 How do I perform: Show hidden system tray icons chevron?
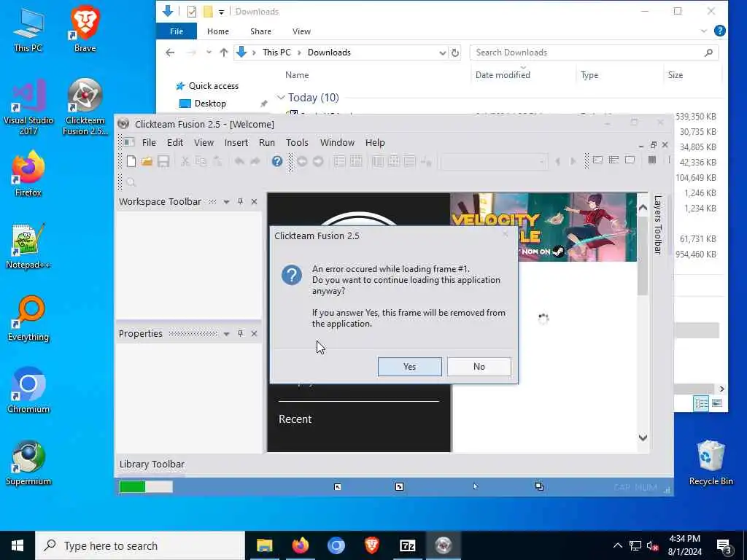pos(617,545)
